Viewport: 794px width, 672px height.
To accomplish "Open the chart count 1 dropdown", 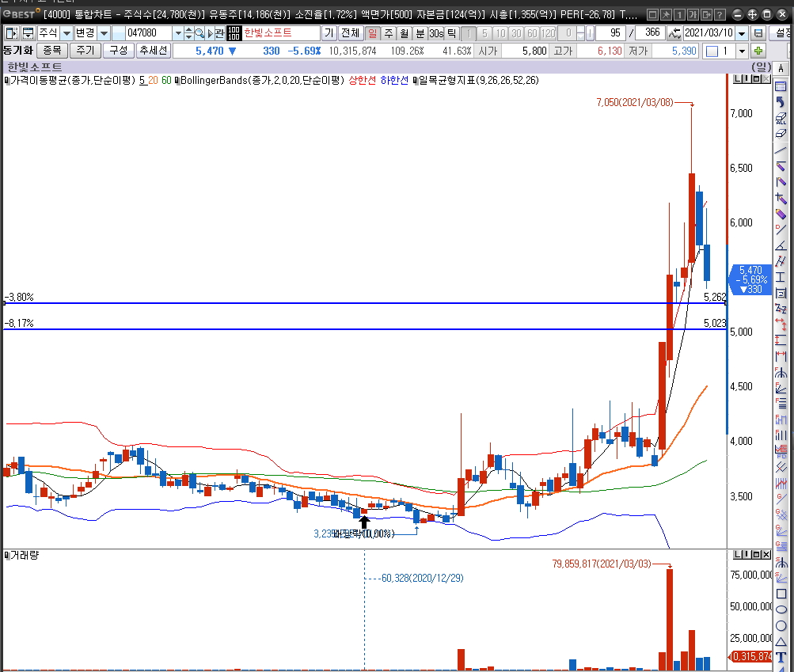I will point(741,51).
